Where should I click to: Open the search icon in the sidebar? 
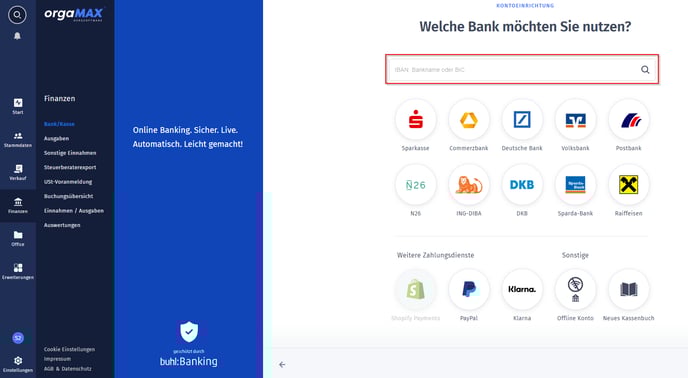click(x=17, y=15)
